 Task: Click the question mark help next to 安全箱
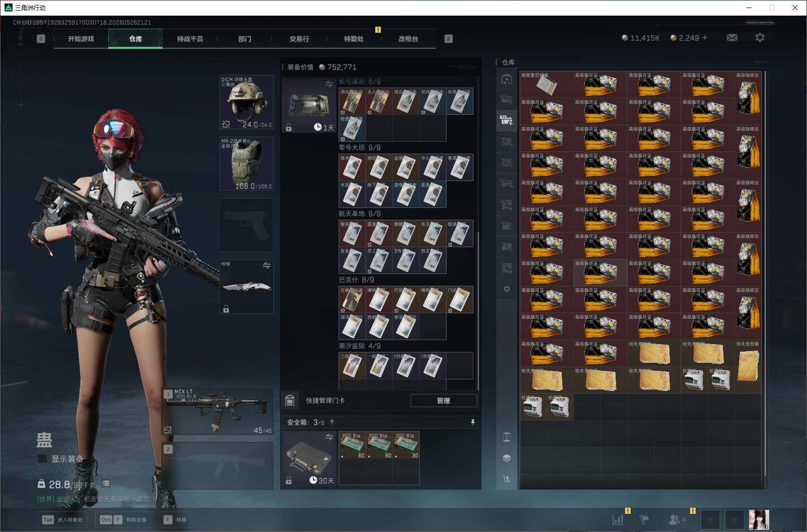click(x=331, y=423)
